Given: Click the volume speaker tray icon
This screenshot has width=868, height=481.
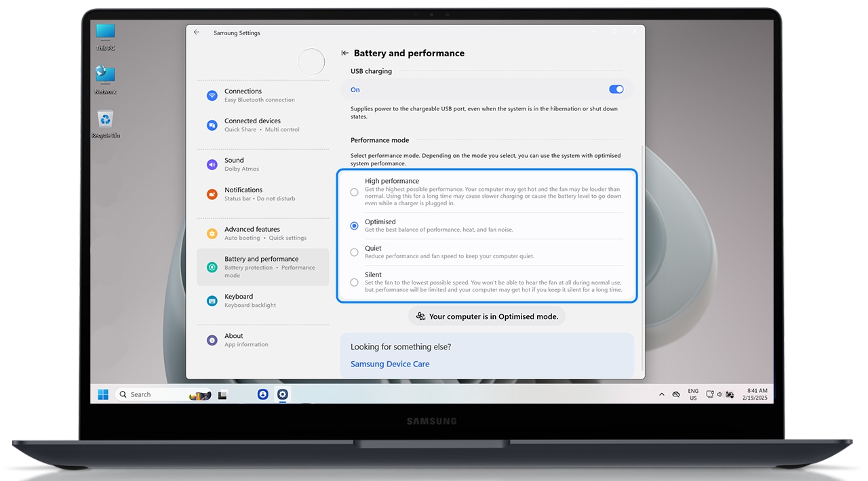Looking at the screenshot, I should tap(719, 394).
